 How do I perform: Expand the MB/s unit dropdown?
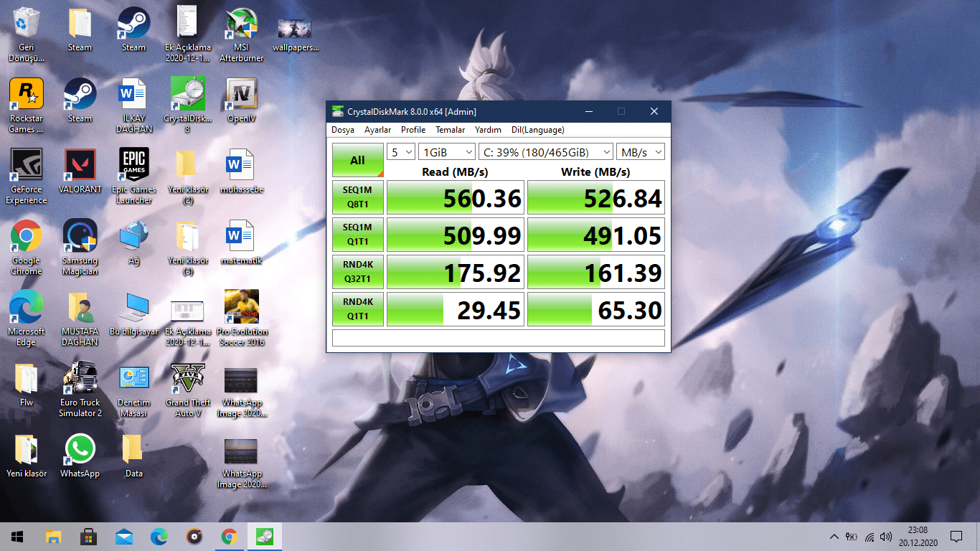(x=641, y=151)
